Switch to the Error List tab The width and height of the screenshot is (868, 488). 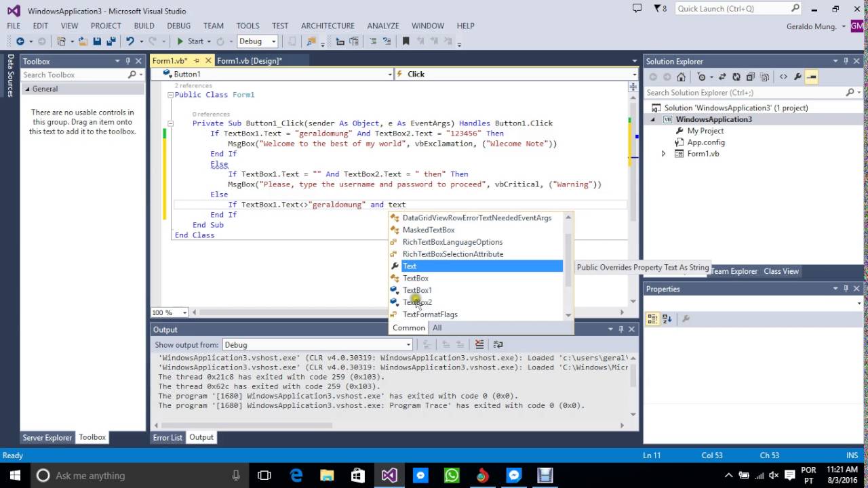click(x=167, y=437)
